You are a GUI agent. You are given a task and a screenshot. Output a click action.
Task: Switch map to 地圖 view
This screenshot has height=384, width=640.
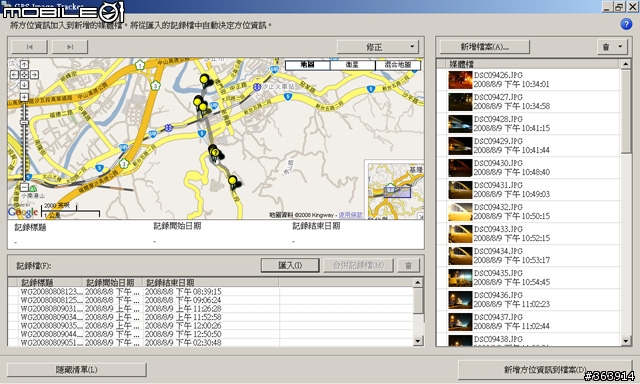click(307, 65)
